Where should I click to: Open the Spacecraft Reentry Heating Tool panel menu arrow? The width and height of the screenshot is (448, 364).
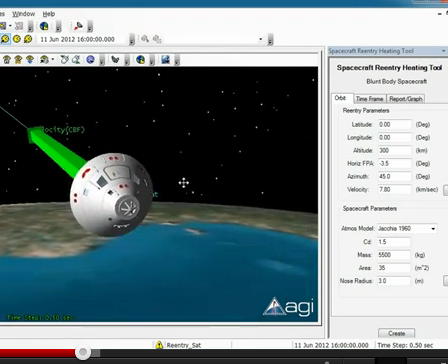point(444,51)
